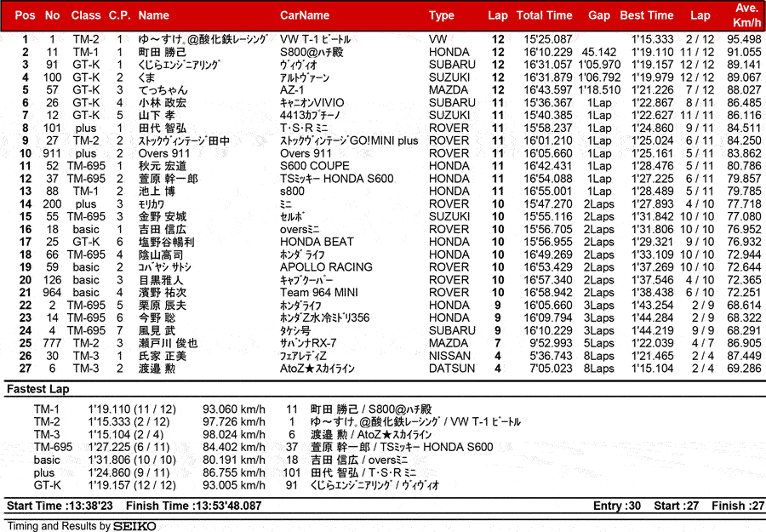Select the name '陰山高司'
This screenshot has width=766, height=532.
tap(161, 255)
